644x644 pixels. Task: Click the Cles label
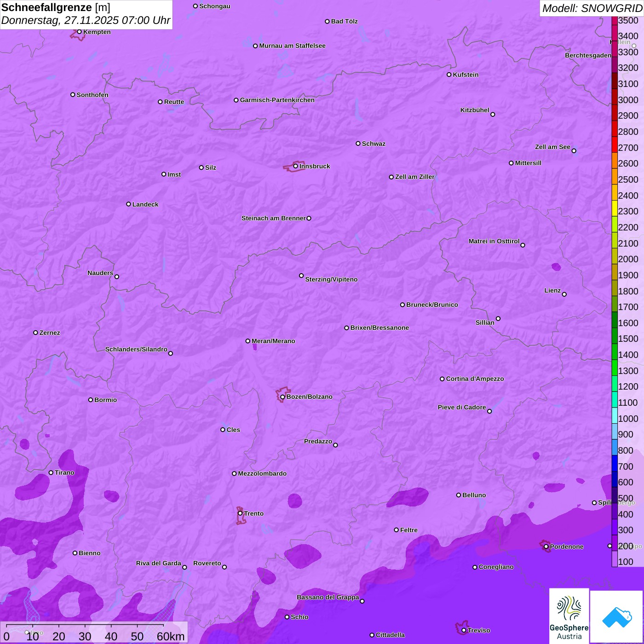point(233,430)
